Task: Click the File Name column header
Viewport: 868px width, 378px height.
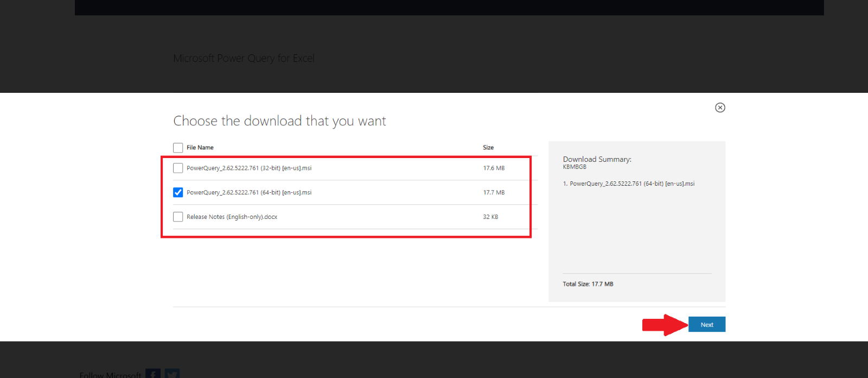Action: (200, 148)
